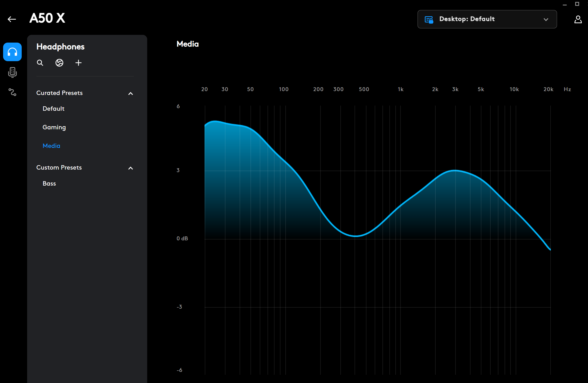Select the Bass custom preset
588x383 pixels.
tap(49, 183)
